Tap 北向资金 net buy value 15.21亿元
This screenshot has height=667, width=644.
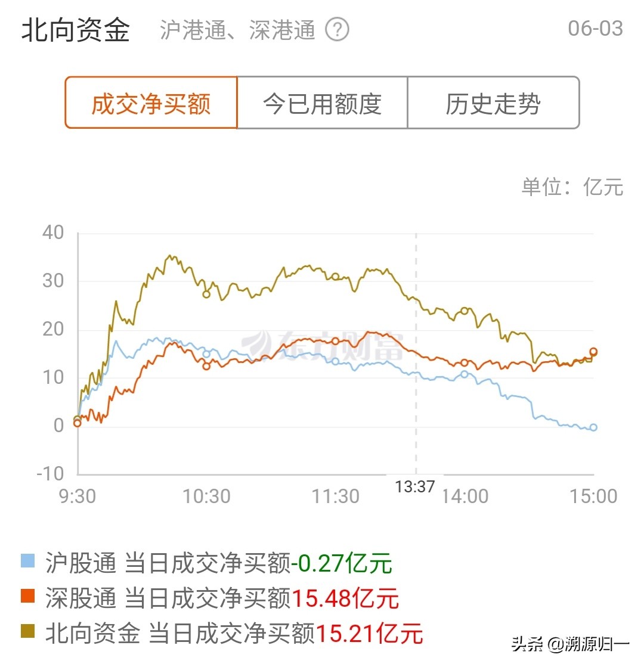369,632
